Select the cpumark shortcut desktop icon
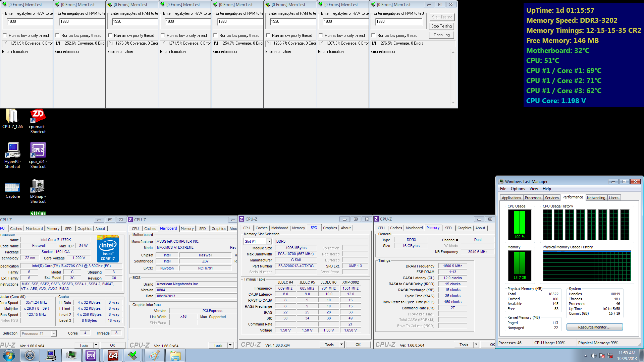This screenshot has height=362, width=644. click(x=38, y=121)
